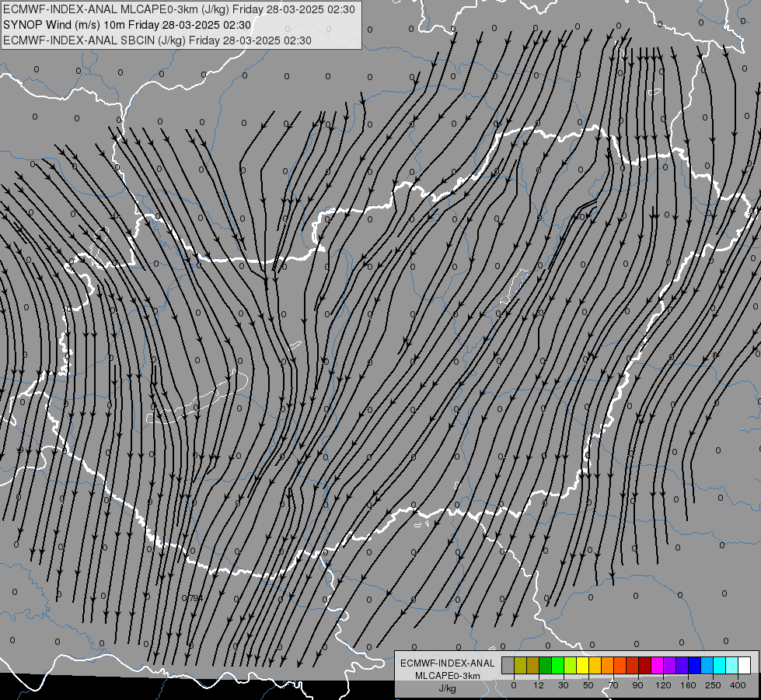Click the legend tick value 30
This screenshot has height=700, width=761.
coord(564,685)
